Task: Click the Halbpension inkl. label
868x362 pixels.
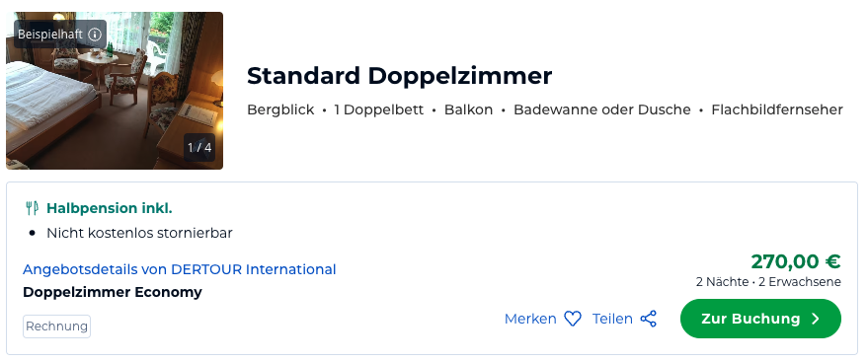Action: pos(109,208)
